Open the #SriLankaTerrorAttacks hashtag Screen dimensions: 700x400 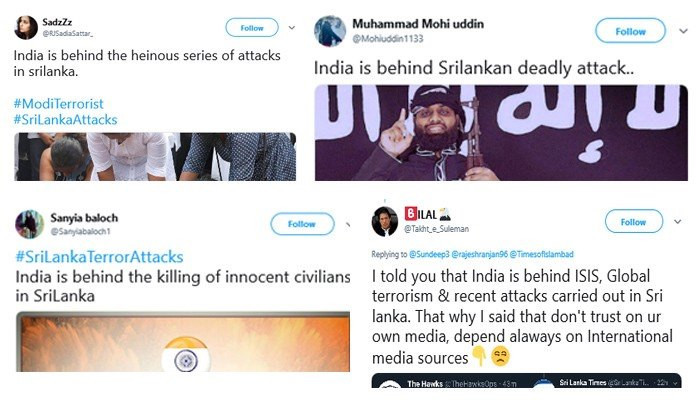tap(99, 257)
